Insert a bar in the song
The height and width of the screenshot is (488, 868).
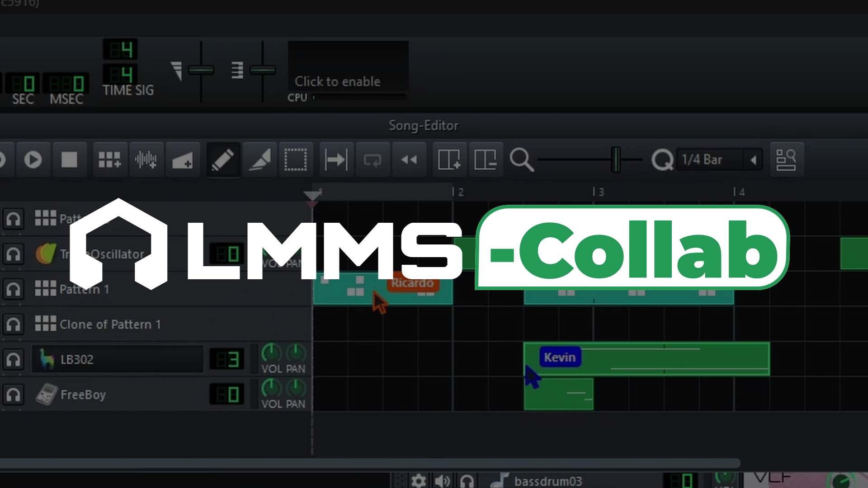pos(449,160)
